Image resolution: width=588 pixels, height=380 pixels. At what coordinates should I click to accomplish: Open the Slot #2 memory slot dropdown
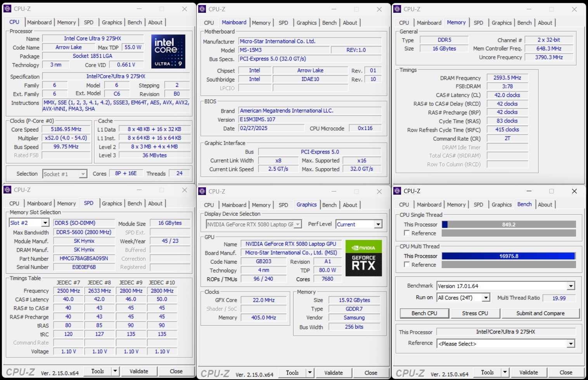click(x=45, y=223)
